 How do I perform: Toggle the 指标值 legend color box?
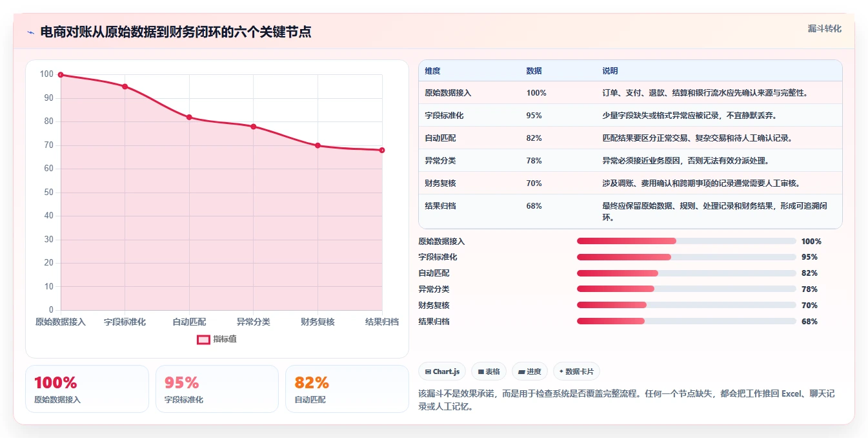203,339
